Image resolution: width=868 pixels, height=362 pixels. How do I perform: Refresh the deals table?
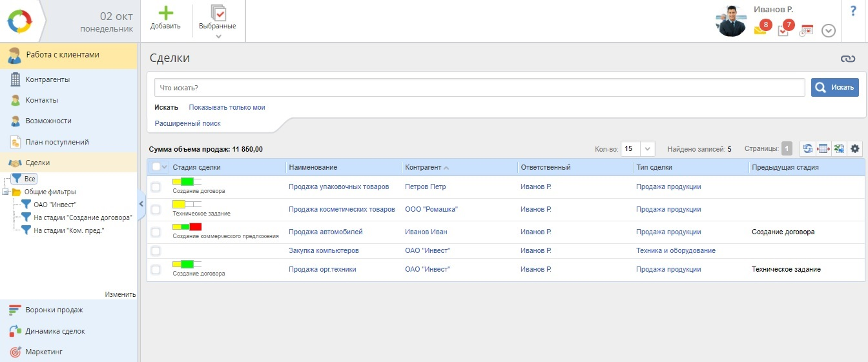807,149
